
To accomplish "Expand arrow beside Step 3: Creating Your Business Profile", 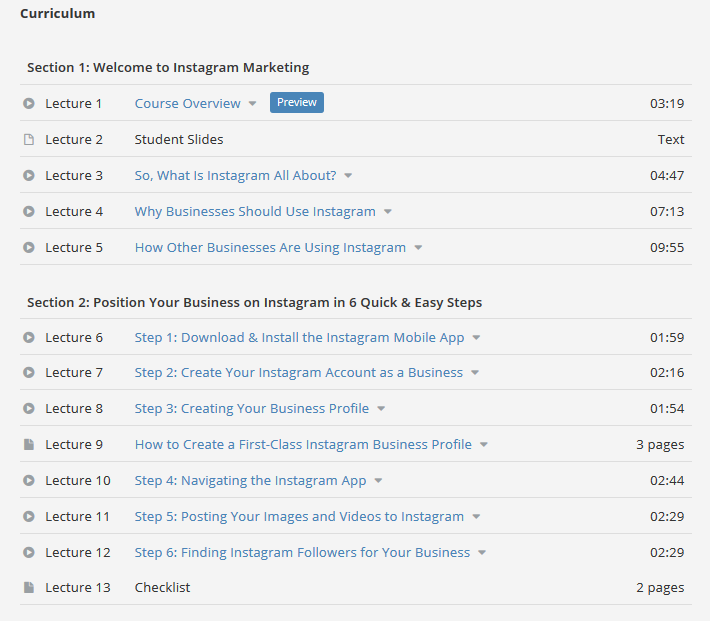I will point(381,409).
